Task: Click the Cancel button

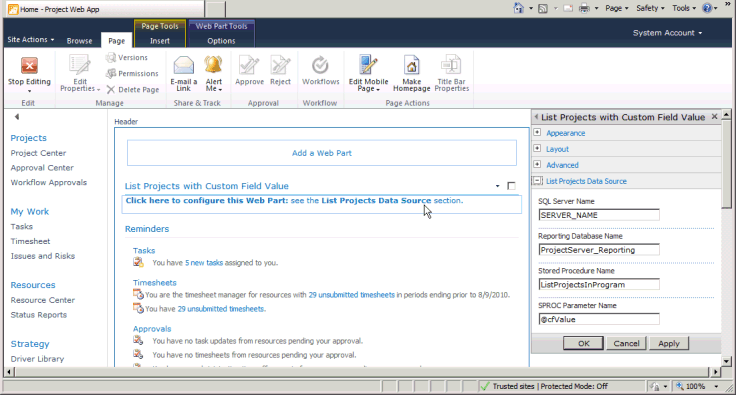Action: (626, 343)
